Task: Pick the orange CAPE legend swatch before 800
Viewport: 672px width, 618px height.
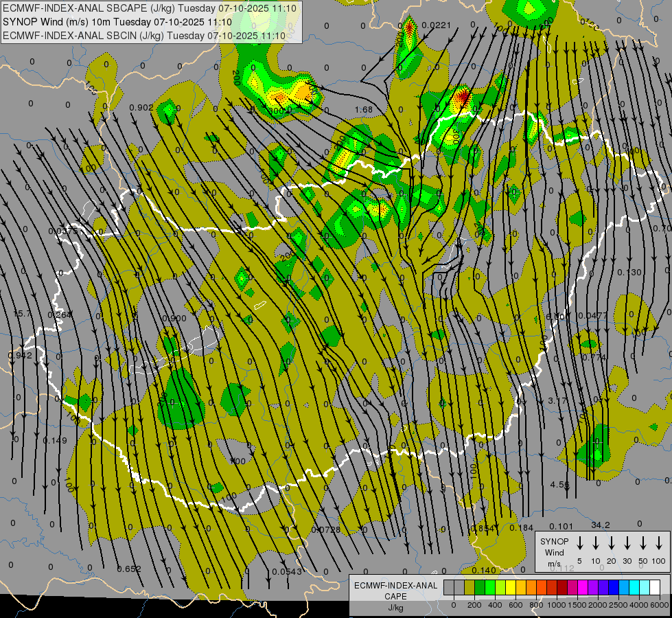Action: 531,587
